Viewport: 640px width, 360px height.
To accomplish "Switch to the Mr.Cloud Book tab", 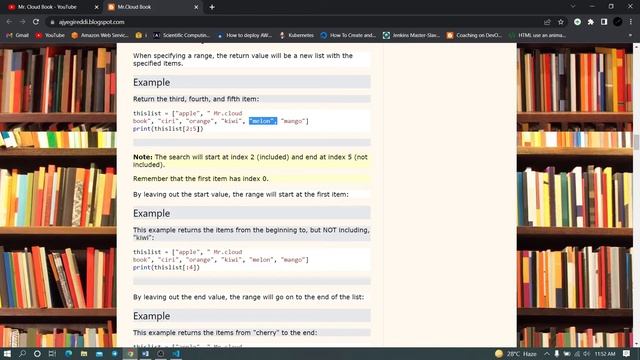I will click(152, 7).
